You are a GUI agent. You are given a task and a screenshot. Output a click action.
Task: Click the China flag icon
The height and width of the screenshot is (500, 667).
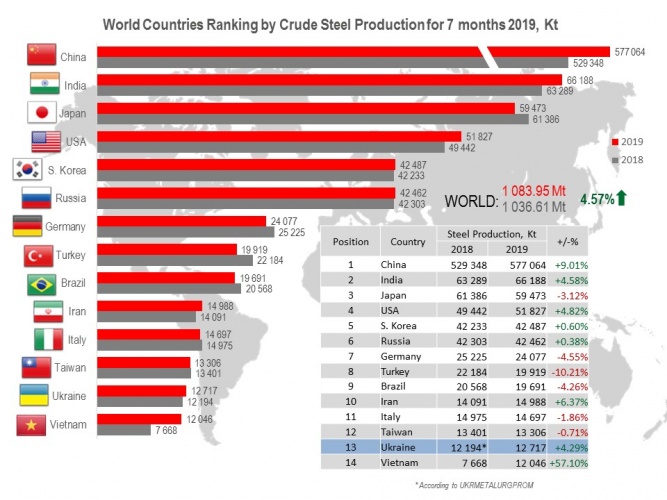click(x=43, y=54)
